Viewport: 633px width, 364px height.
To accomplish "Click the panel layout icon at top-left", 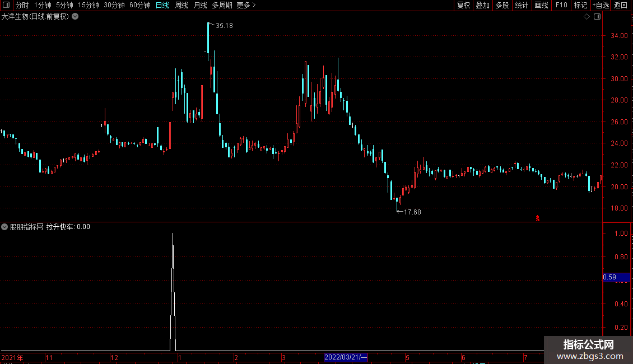I will 6,5.
